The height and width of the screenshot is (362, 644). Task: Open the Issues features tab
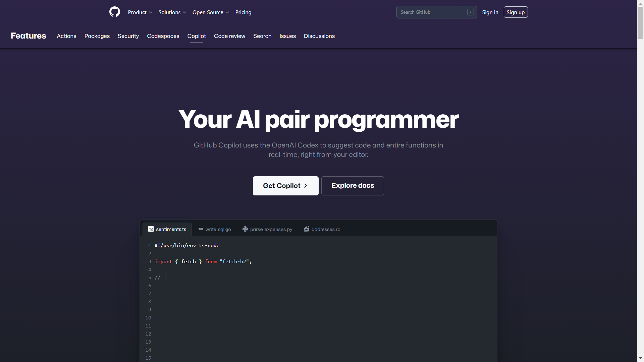[x=287, y=36]
